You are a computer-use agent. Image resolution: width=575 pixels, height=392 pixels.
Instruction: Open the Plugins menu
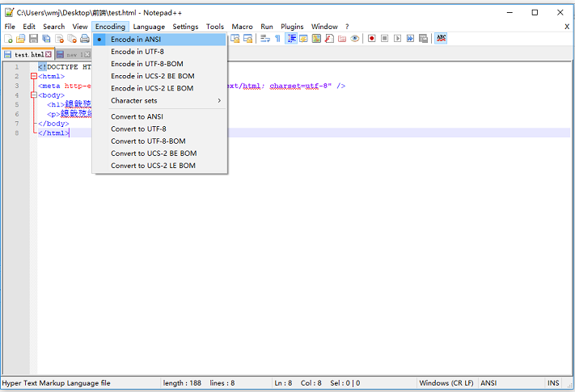click(292, 27)
